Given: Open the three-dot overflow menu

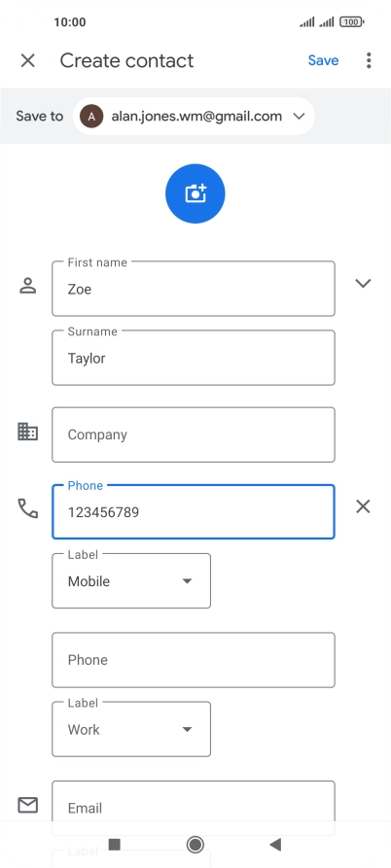Looking at the screenshot, I should coord(369,60).
